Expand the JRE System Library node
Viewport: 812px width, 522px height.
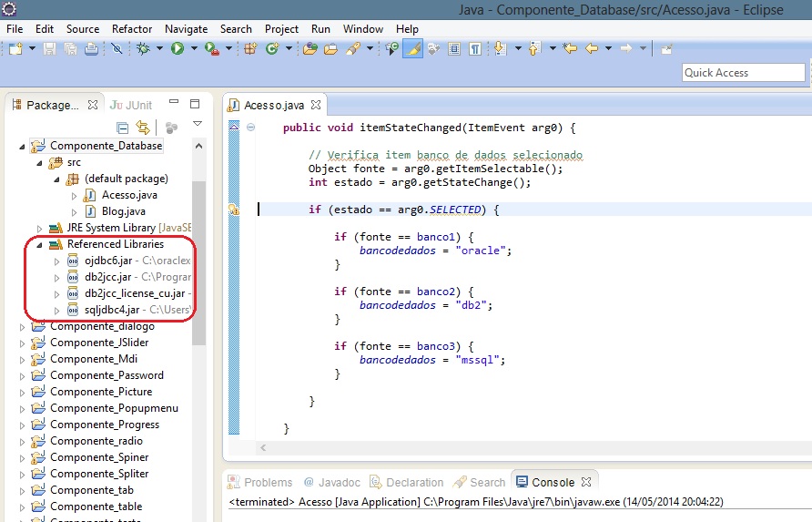39,228
